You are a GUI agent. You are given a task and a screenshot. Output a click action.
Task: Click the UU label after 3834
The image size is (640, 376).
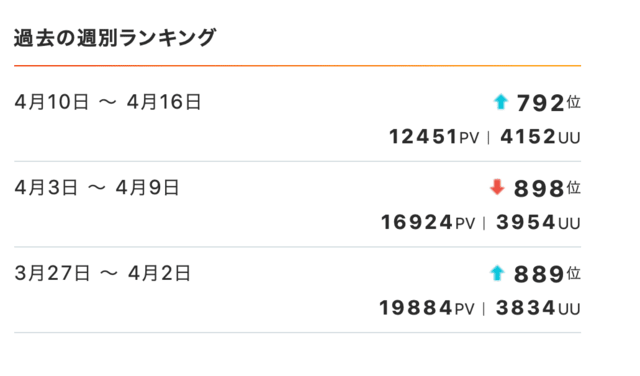click(569, 309)
